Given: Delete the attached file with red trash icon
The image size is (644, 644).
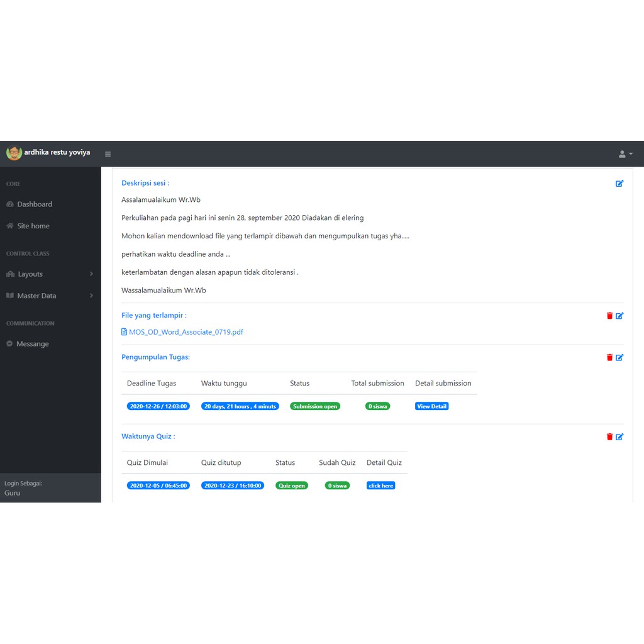Looking at the screenshot, I should [609, 316].
